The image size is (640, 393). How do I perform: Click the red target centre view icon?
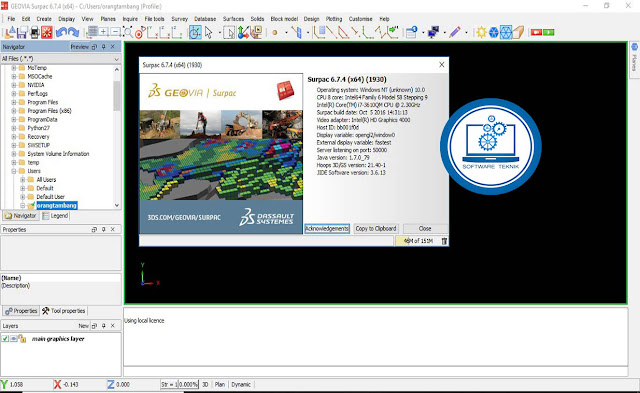(140, 33)
